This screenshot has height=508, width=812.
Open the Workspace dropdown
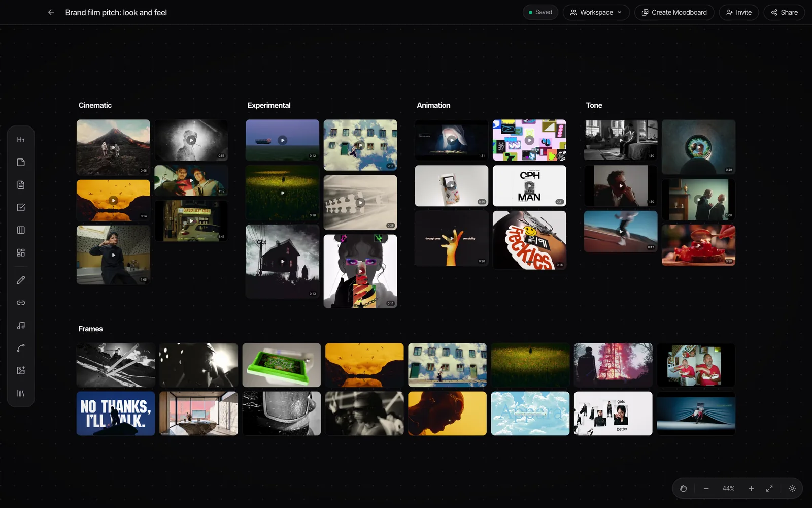pyautogui.click(x=596, y=12)
